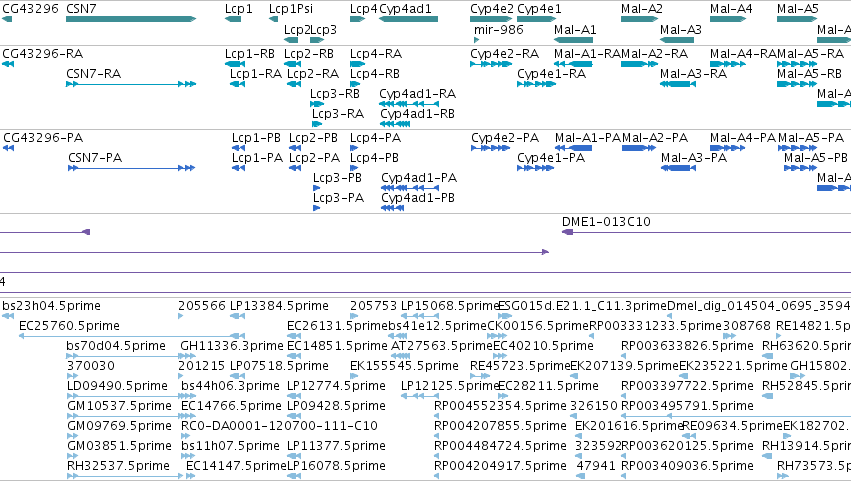This screenshot has height=481, width=851.
Task: Click the CG43296-PA protein label
Action: pos(43,138)
